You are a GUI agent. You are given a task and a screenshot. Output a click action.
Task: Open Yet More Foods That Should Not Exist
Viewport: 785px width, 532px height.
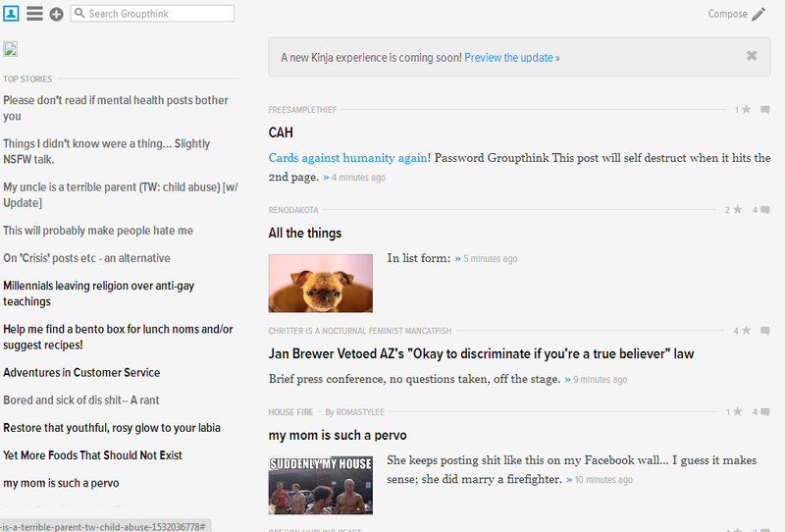(92, 455)
